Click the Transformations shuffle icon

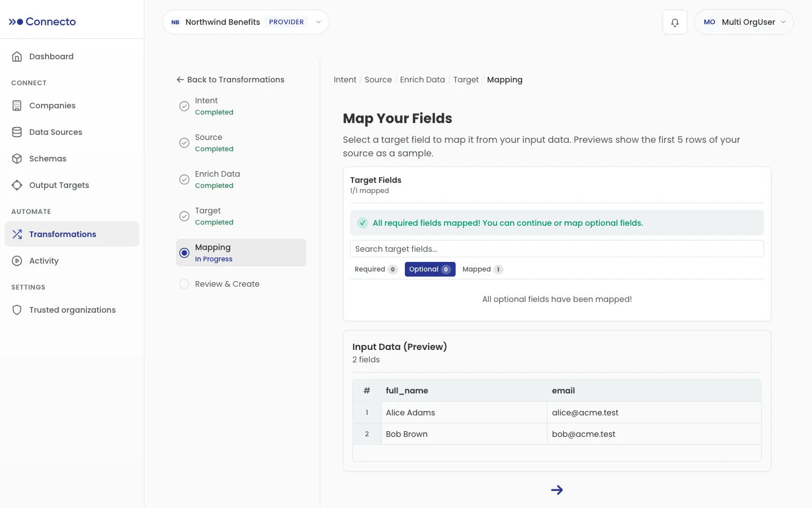coord(17,234)
